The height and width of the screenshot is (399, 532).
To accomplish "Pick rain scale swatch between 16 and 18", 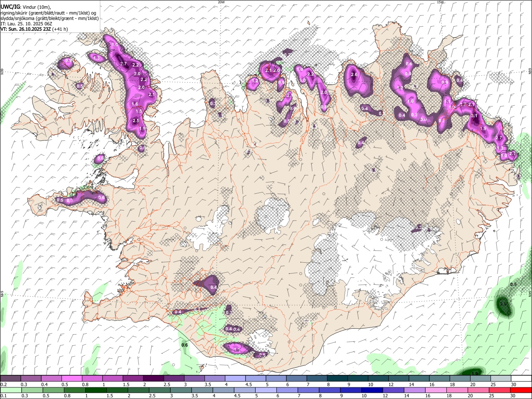I will pyautogui.click(x=436, y=390).
